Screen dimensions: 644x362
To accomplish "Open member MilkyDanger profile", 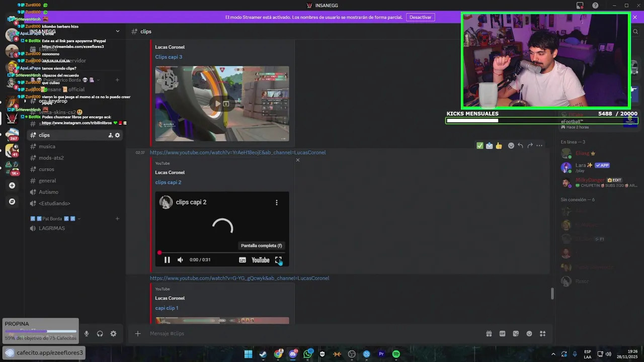I will [599, 183].
